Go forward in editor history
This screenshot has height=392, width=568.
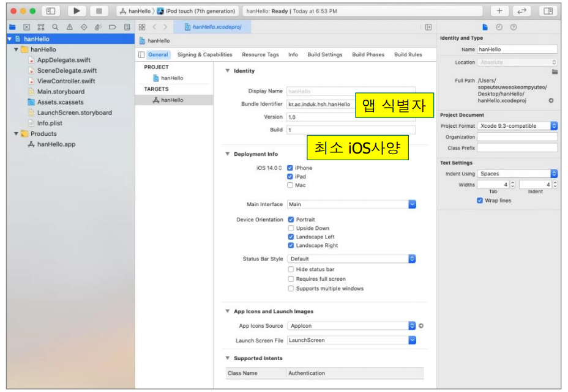[x=165, y=27]
